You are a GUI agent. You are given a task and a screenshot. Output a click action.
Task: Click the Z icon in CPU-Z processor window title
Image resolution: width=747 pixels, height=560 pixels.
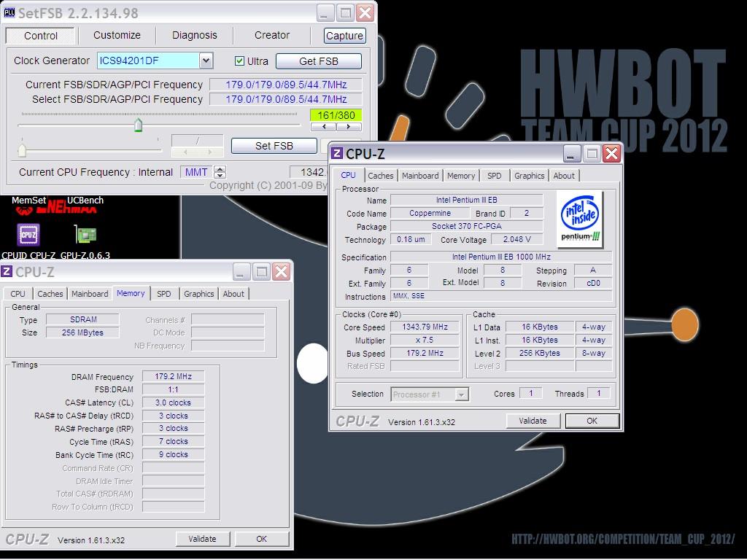tap(337, 153)
